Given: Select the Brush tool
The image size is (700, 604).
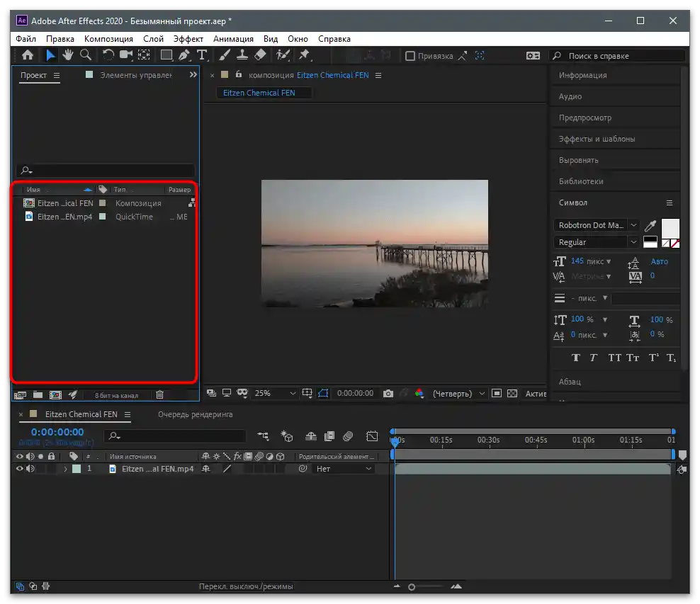Looking at the screenshot, I should click(x=225, y=55).
